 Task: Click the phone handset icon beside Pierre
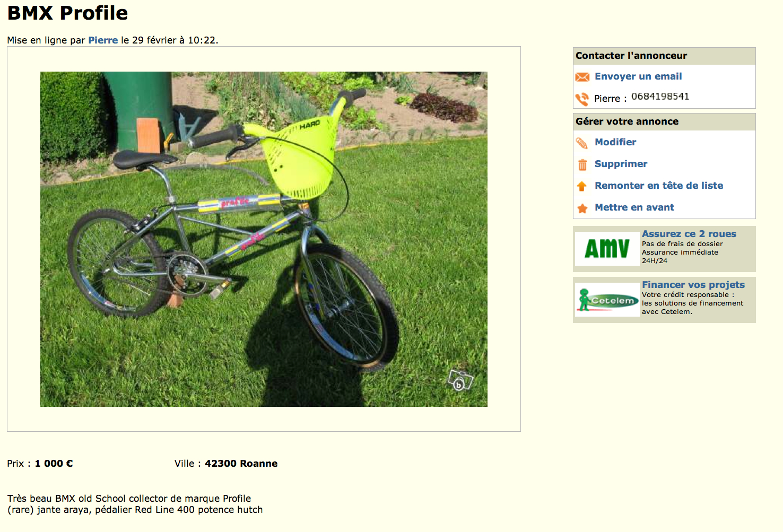(582, 99)
